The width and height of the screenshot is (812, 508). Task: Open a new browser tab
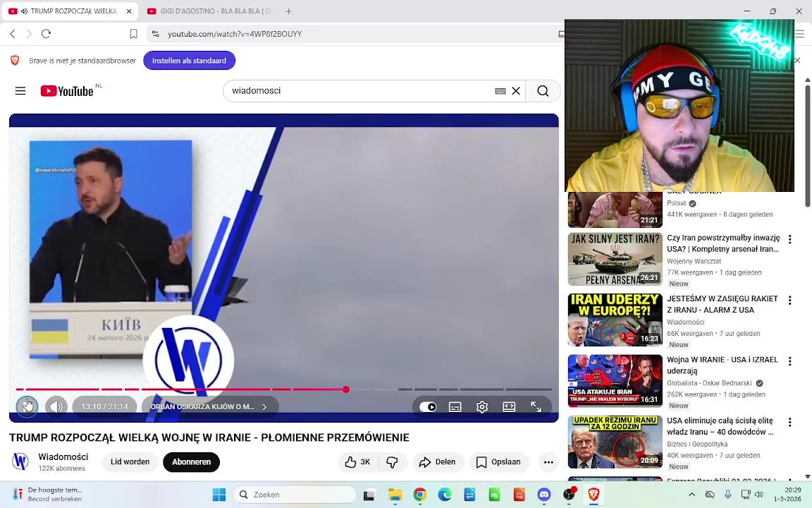(x=288, y=11)
